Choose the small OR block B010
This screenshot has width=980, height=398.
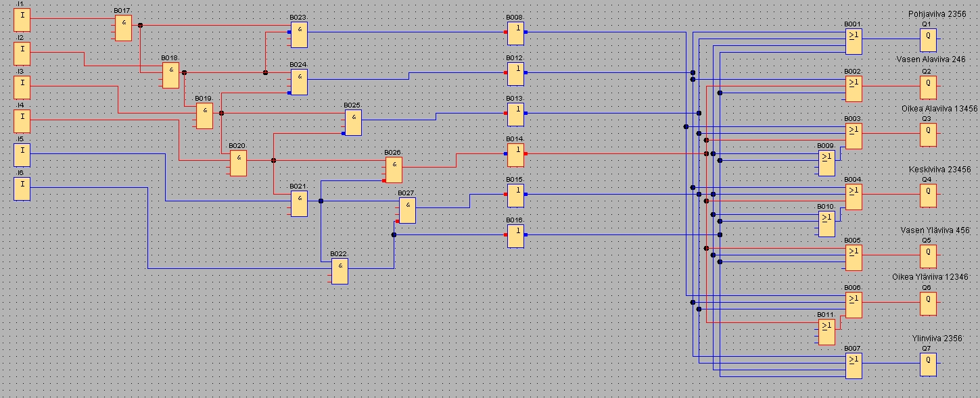coord(826,224)
